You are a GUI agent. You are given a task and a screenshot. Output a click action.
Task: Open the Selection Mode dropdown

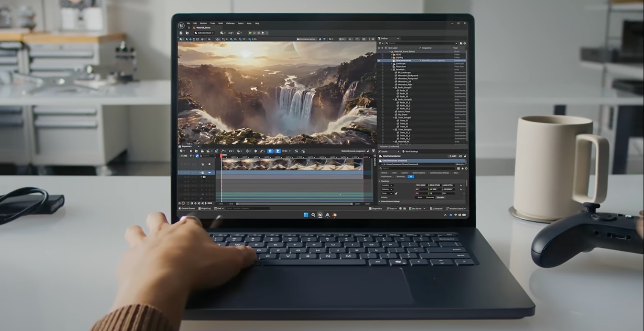[x=204, y=33]
